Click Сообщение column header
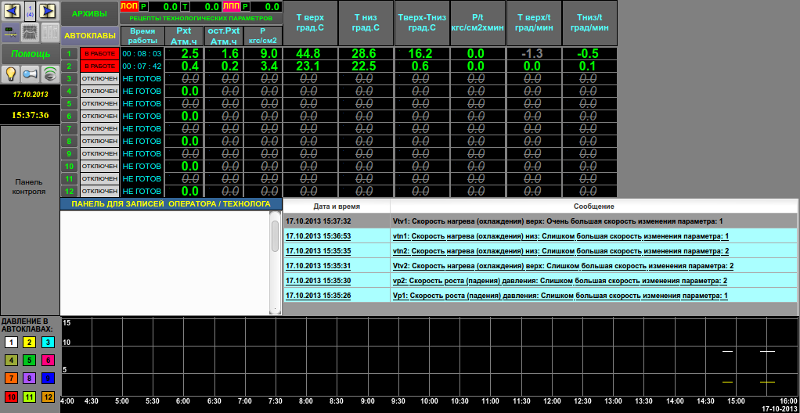This screenshot has width=800, height=413. click(x=593, y=206)
